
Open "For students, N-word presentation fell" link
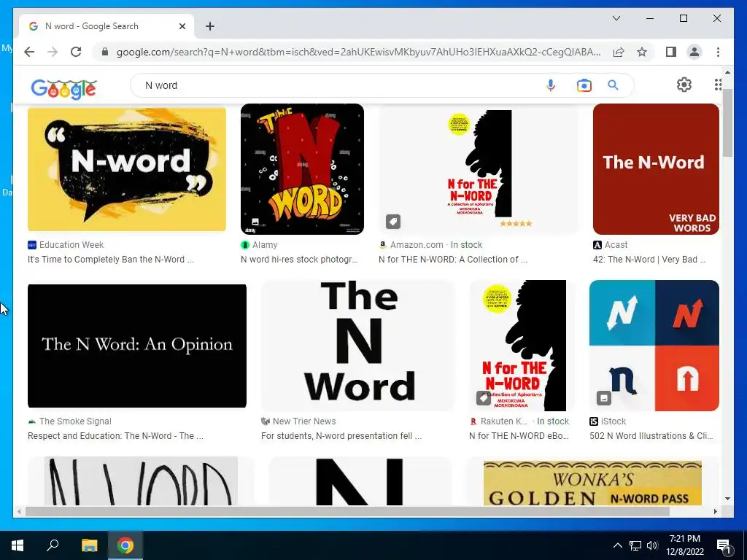[341, 436]
